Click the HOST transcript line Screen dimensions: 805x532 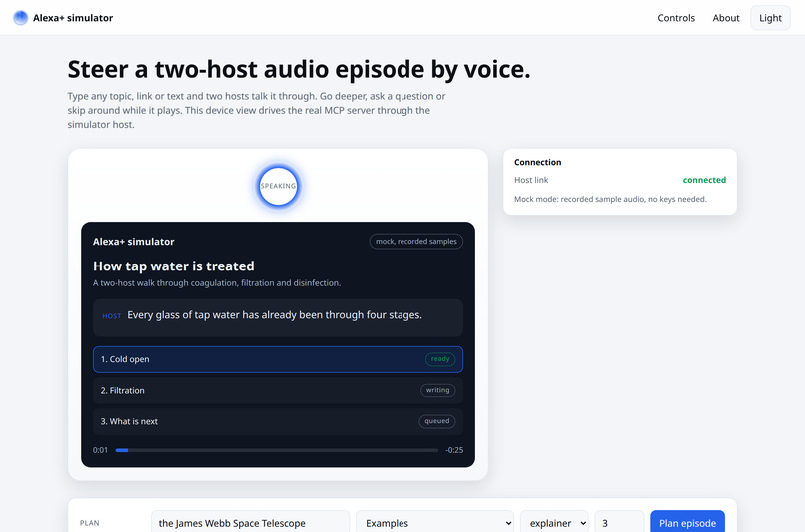pyautogui.click(x=278, y=317)
